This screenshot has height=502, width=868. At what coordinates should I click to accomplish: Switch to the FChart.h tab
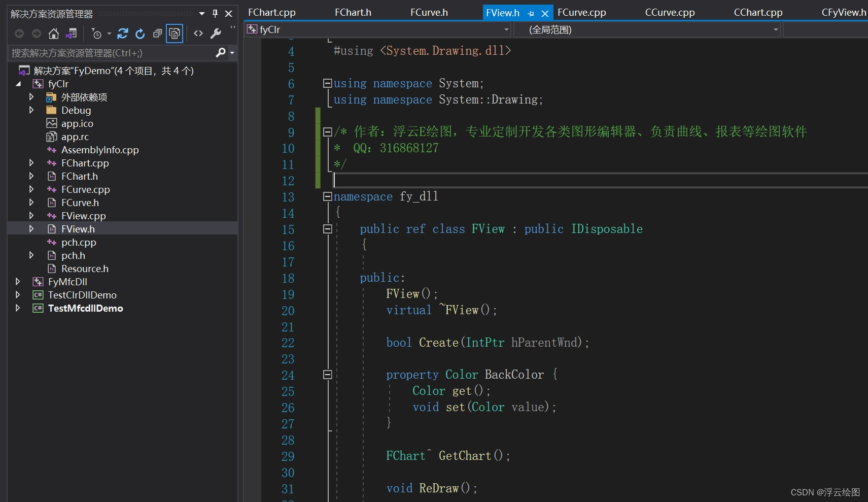pos(353,12)
